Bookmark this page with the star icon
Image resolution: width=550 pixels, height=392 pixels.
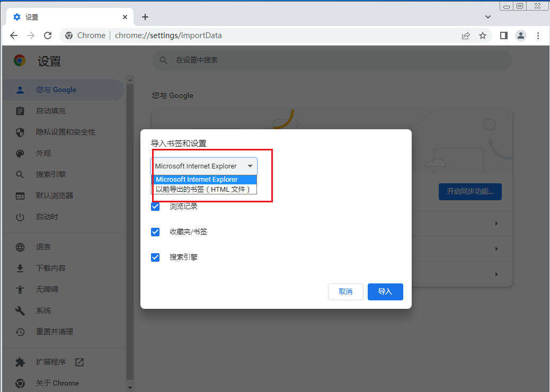coord(483,35)
